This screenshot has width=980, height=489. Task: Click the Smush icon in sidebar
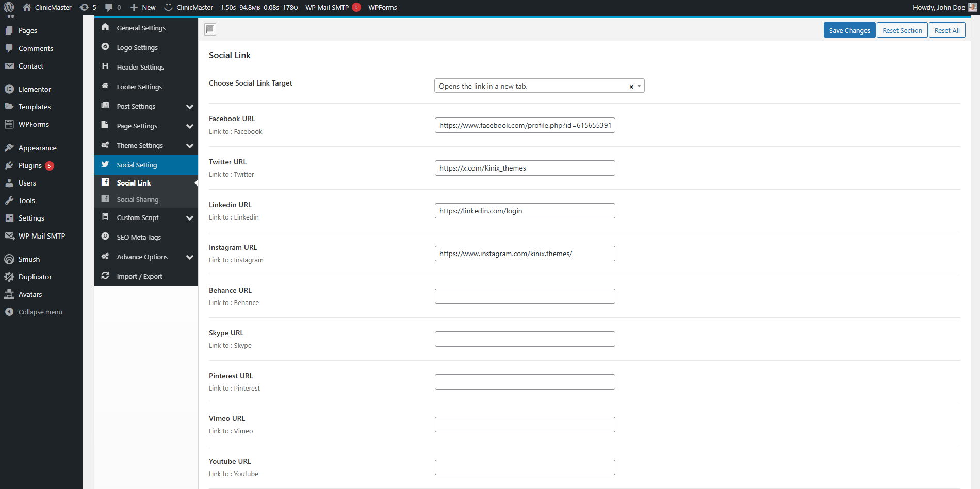[9, 259]
